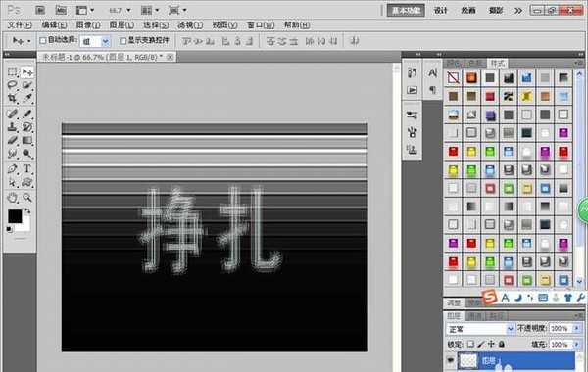The image size is (588, 372).
Task: Switch to the 绘画 workspace
Action: coord(468,10)
